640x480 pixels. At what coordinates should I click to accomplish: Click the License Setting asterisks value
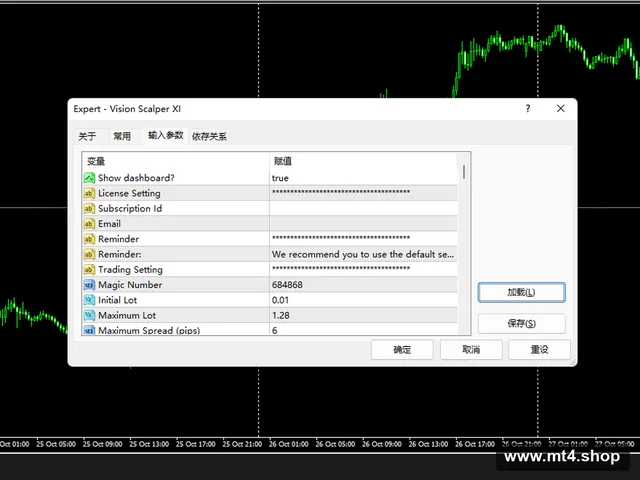tap(341, 192)
